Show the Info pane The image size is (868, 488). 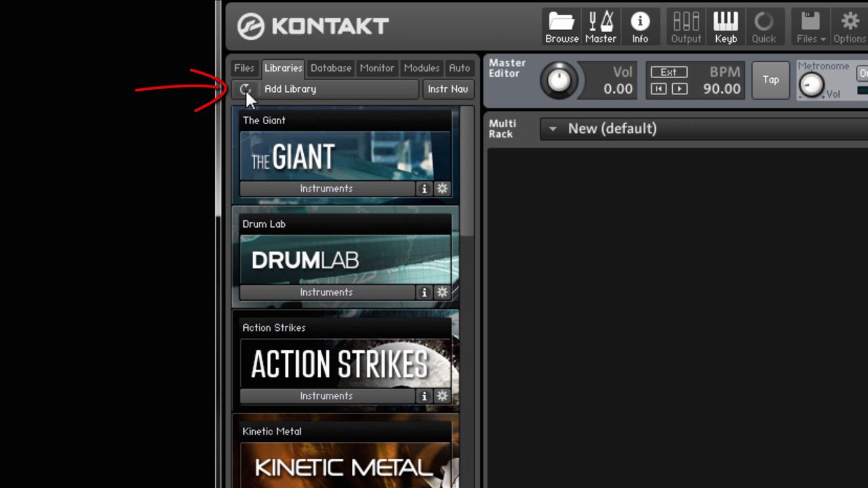(x=640, y=27)
